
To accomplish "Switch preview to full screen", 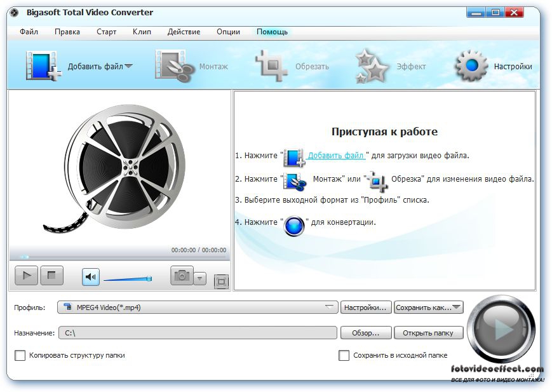I will pos(221,281).
